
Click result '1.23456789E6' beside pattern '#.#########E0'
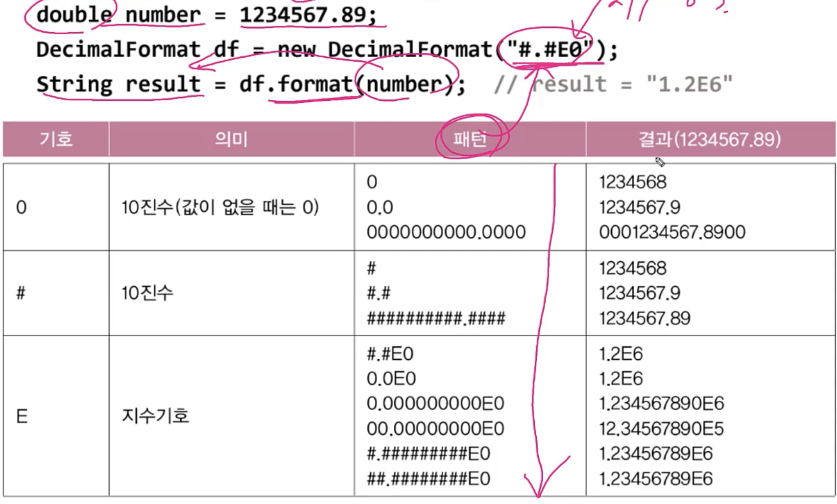tap(656, 454)
